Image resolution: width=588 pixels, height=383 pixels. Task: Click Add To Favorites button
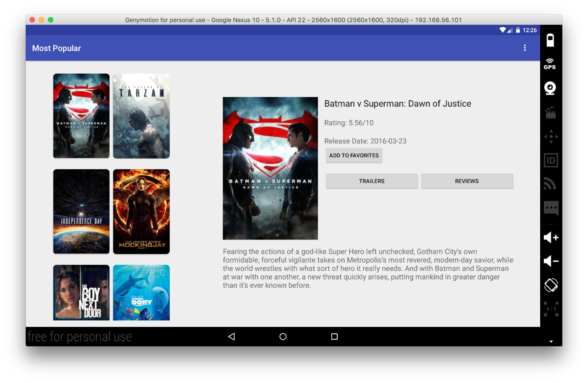pos(354,155)
